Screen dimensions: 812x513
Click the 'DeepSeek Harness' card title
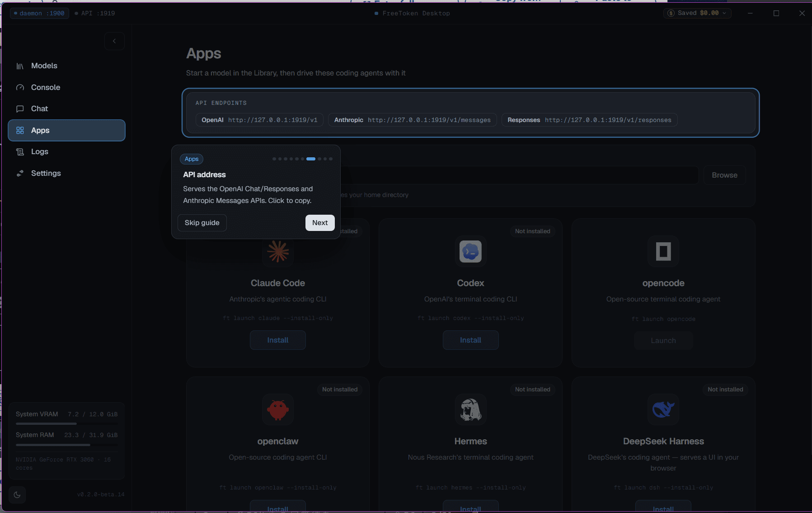pyautogui.click(x=663, y=441)
